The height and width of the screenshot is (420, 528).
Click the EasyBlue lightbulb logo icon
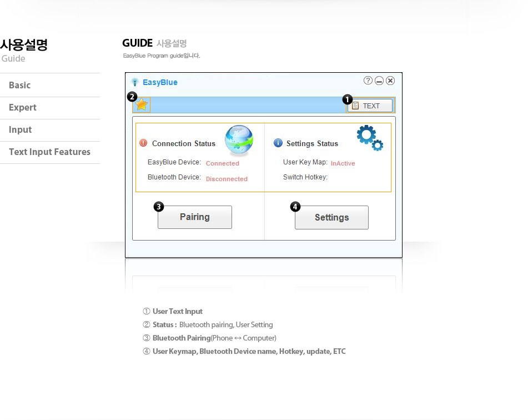pos(134,82)
